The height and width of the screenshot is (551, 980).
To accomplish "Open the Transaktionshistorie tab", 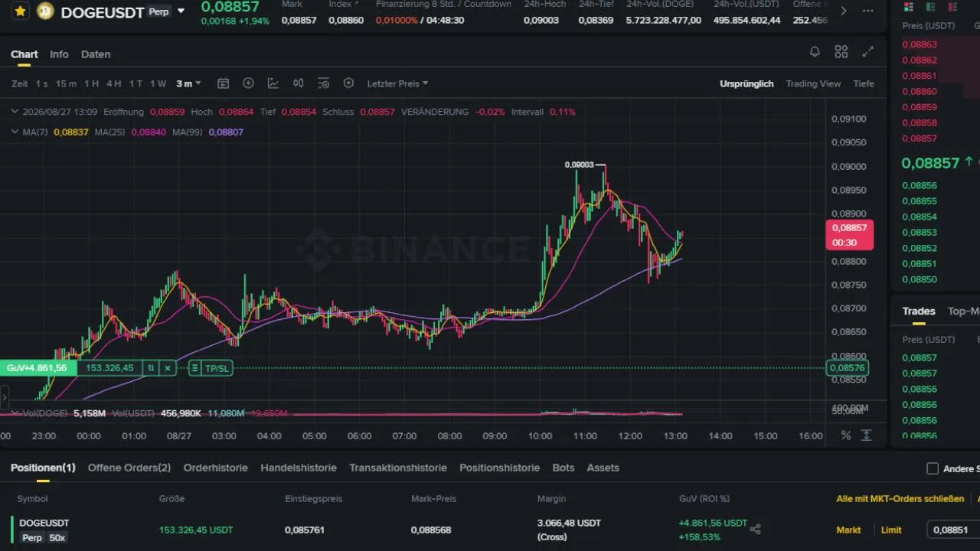I will tap(398, 468).
